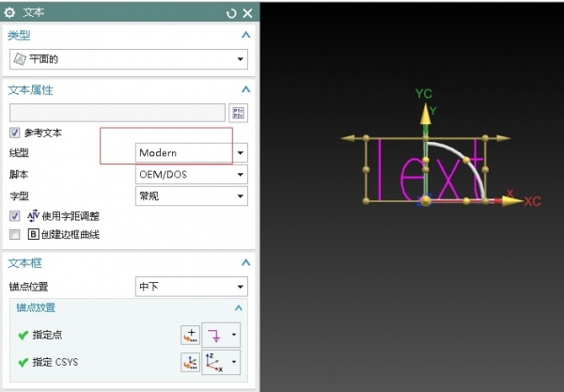Open the expression reference icon beside text field

click(x=238, y=113)
